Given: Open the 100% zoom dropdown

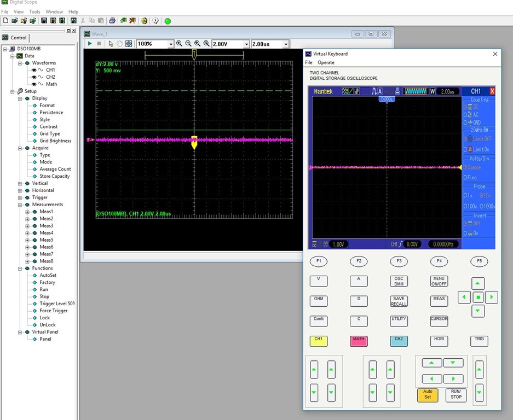Looking at the screenshot, I should (171, 44).
